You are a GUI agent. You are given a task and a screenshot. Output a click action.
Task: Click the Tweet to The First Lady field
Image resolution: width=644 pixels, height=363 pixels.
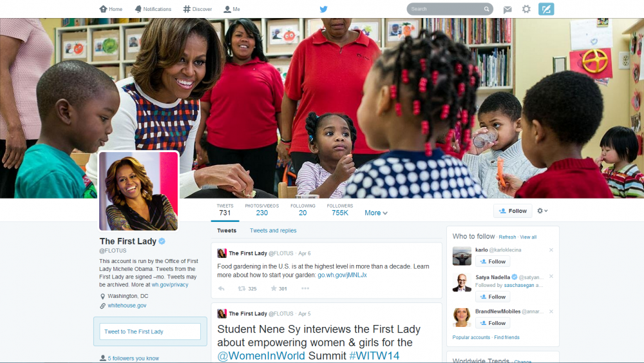(150, 331)
